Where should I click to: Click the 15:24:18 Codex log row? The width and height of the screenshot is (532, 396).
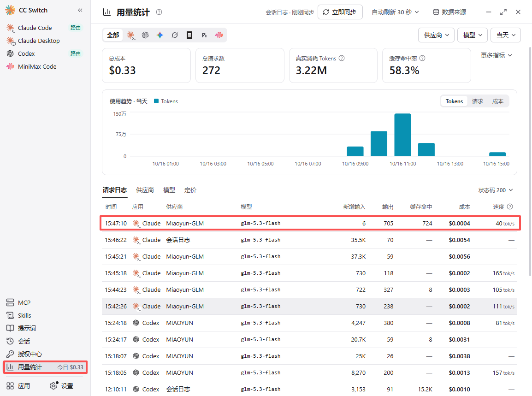tap(309, 323)
